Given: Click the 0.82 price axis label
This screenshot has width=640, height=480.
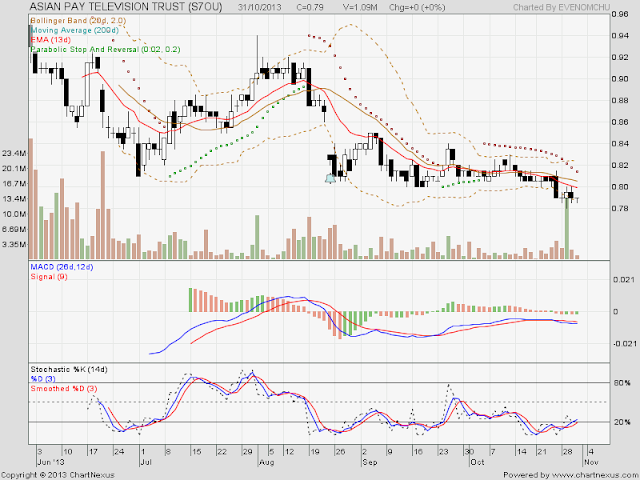Looking at the screenshot, I should (620, 165).
